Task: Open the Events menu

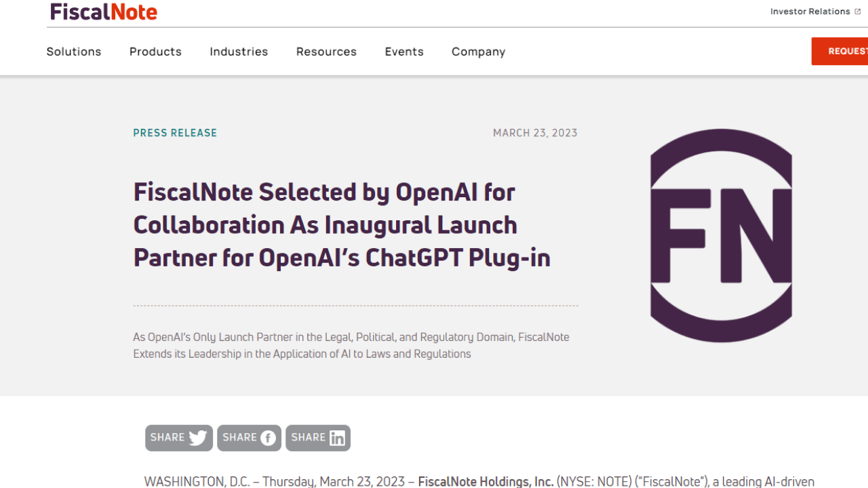Action: 404,52
